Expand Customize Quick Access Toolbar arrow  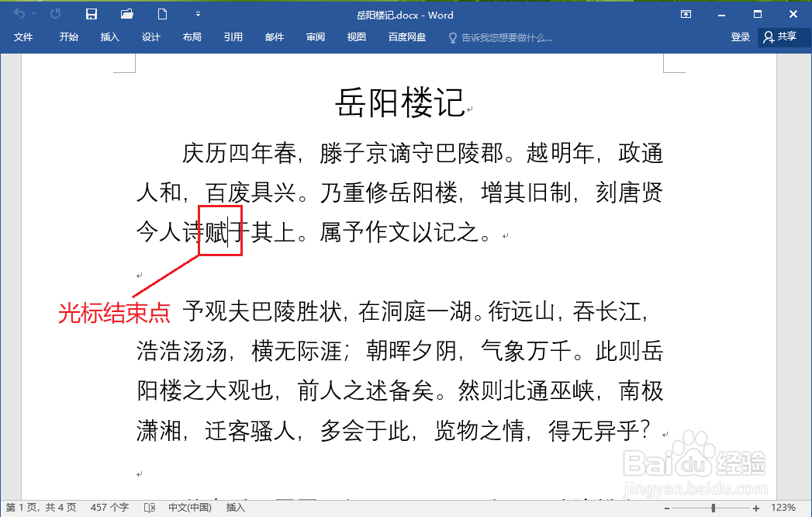(x=198, y=14)
